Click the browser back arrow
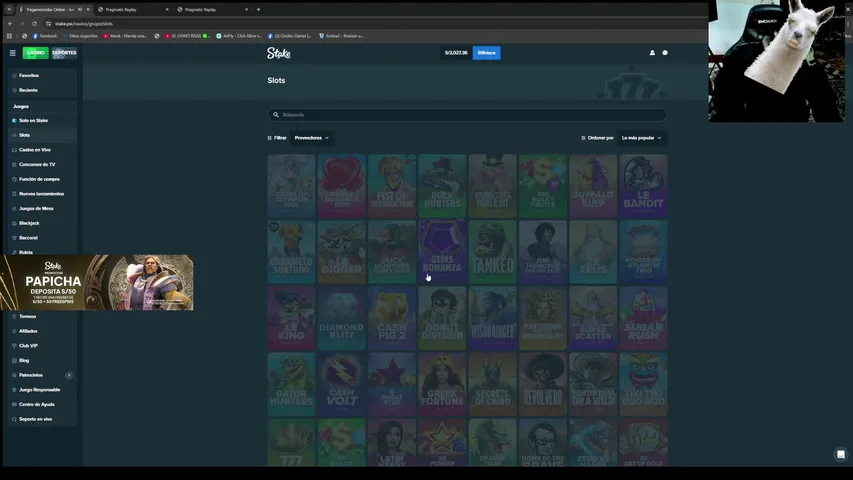853x480 pixels. pos(10,23)
